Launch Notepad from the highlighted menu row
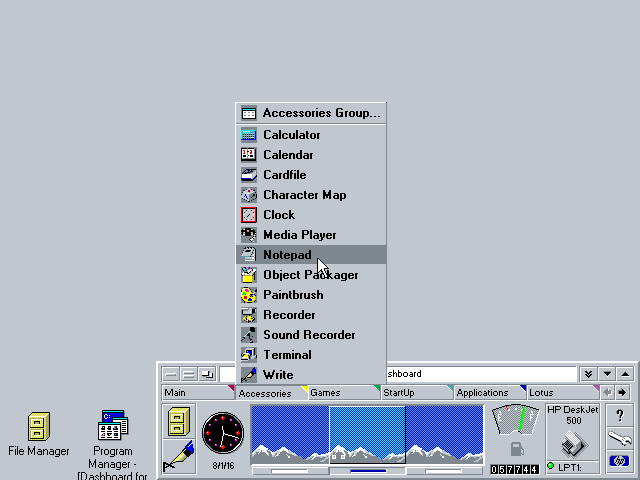 (x=311, y=255)
